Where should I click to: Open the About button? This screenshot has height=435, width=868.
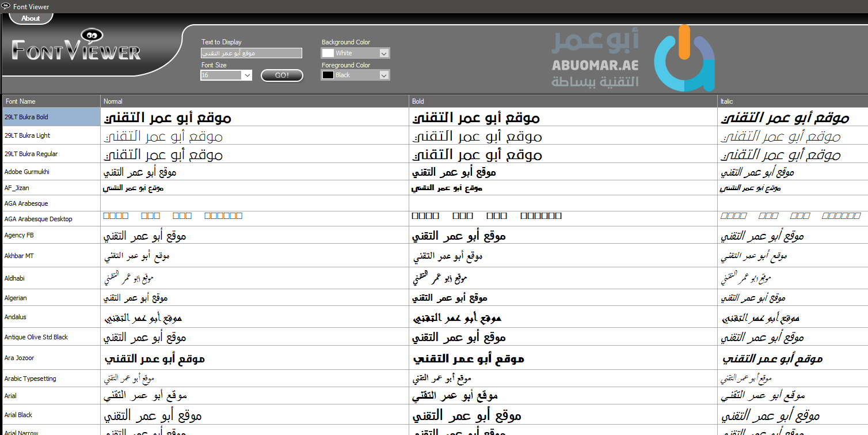[31, 18]
